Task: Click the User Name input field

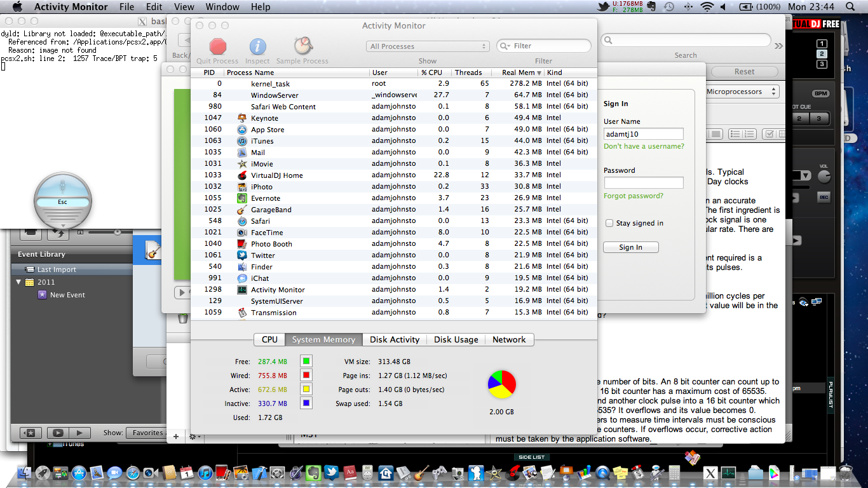Action: 644,134
